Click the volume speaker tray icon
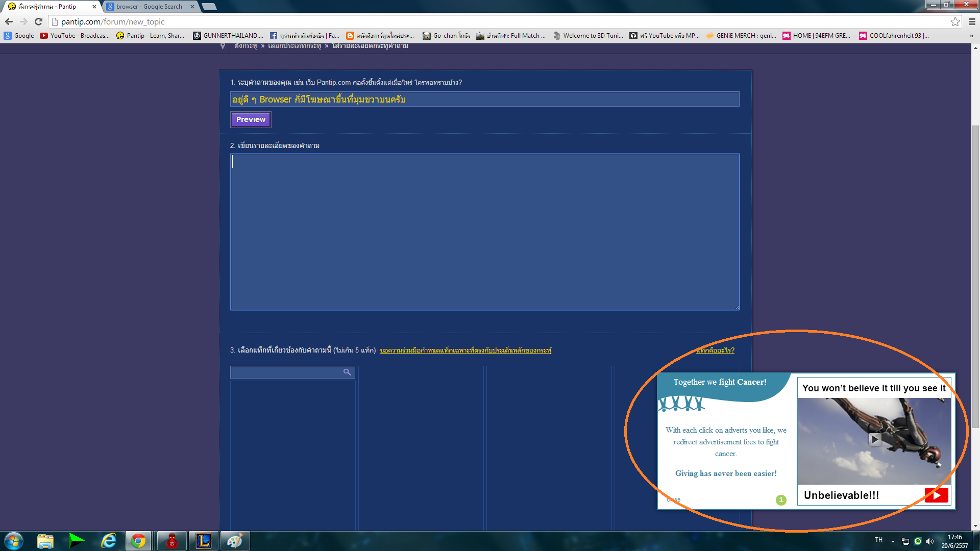 pos(930,541)
